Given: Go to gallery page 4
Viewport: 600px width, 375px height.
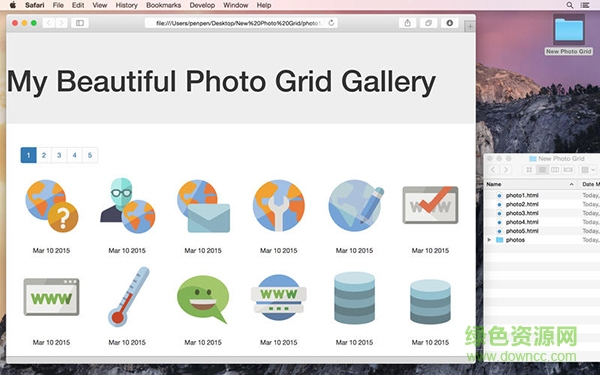Looking at the screenshot, I should (74, 155).
